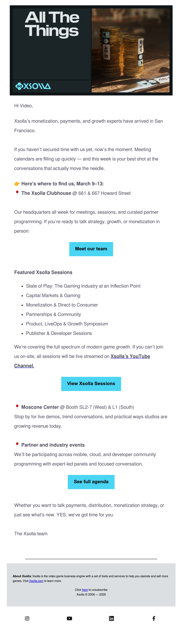The image size is (180, 644).
Task: Open the YouTube icon in footer
Action: tap(69, 618)
